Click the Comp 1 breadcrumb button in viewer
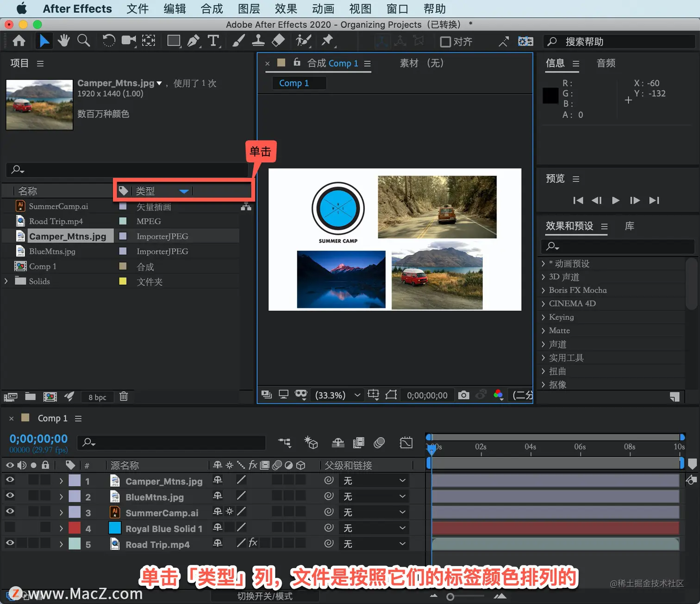Viewport: 700px width, 604px height. point(299,83)
